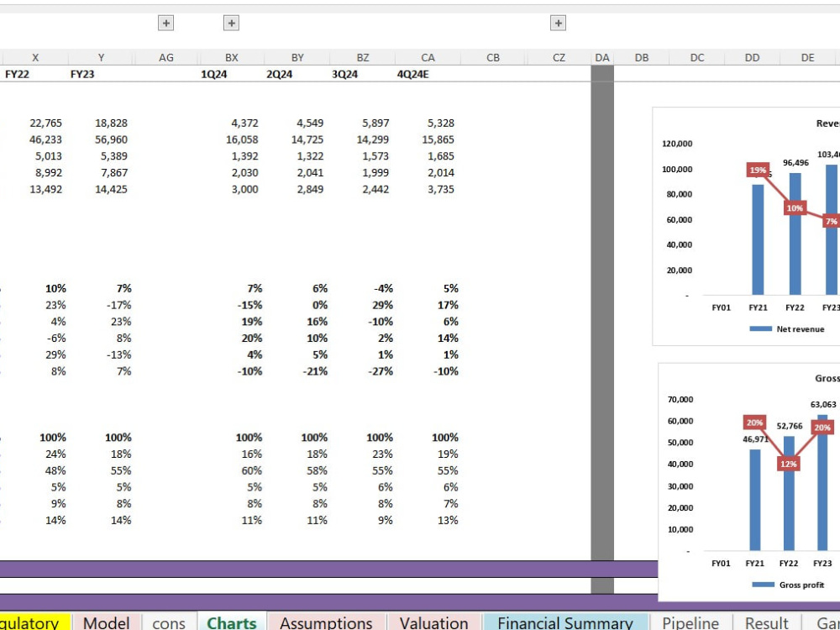The height and width of the screenshot is (630, 840).
Task: Select column DD header
Action: click(x=752, y=57)
